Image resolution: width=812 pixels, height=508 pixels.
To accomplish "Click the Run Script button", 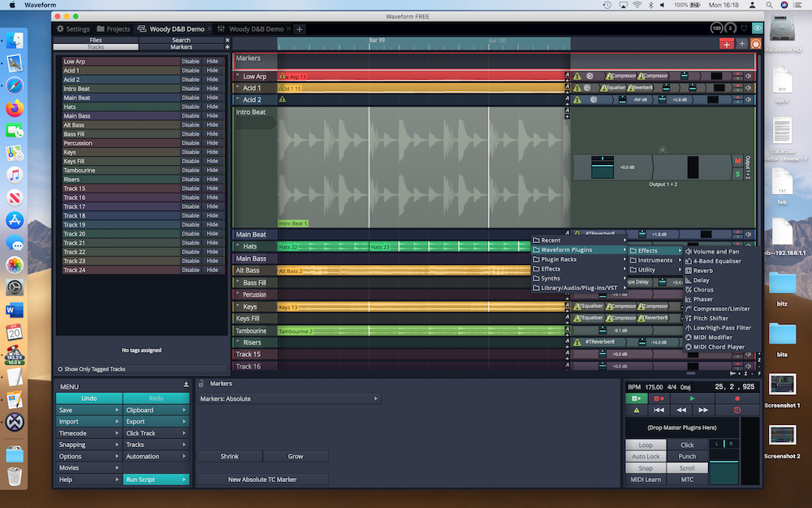I will point(156,480).
